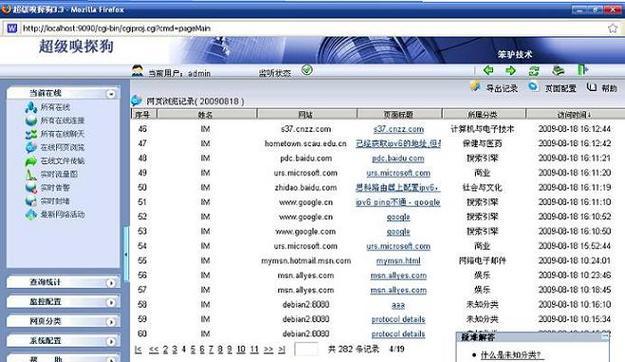
Task: Expand the 查询统计 sidebar section
Action: (111, 283)
